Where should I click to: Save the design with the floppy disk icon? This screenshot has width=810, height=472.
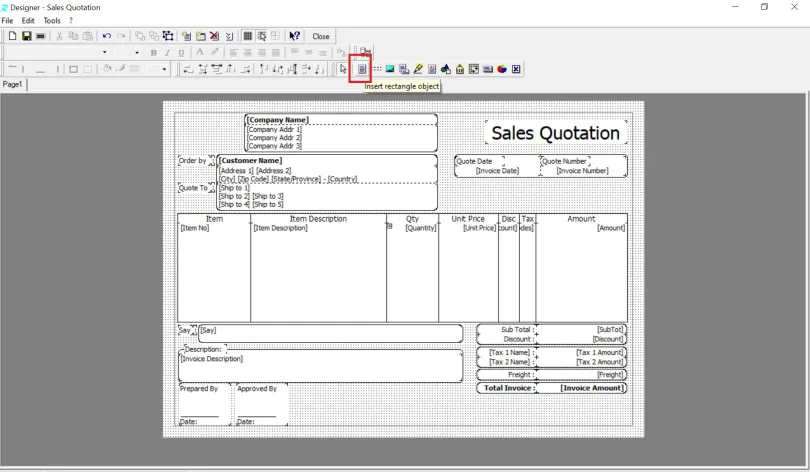click(x=26, y=36)
